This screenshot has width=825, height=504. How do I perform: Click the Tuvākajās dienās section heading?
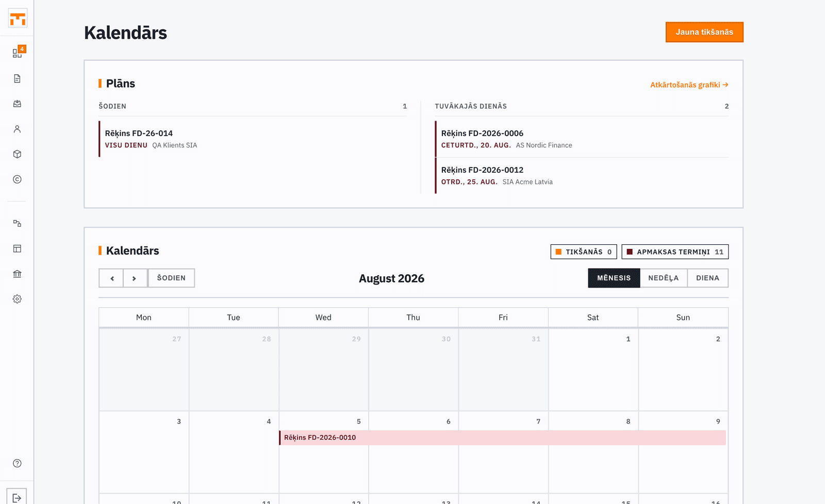click(x=471, y=106)
